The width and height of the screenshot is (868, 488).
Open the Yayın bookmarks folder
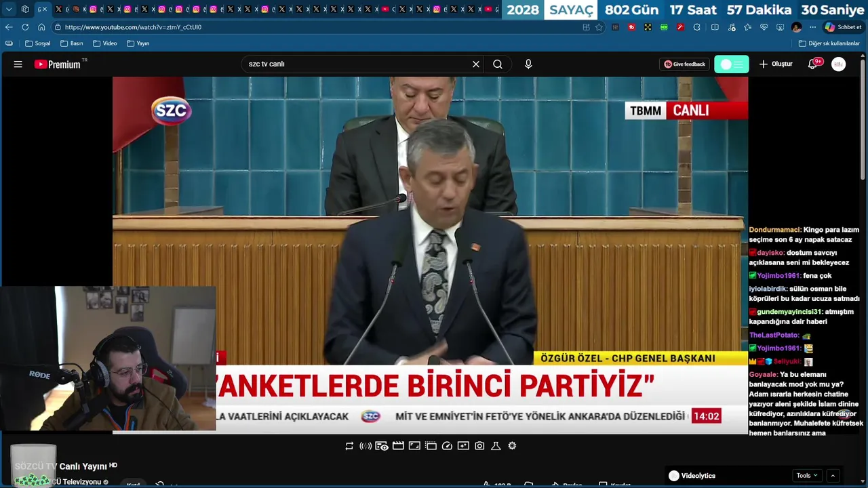(138, 43)
